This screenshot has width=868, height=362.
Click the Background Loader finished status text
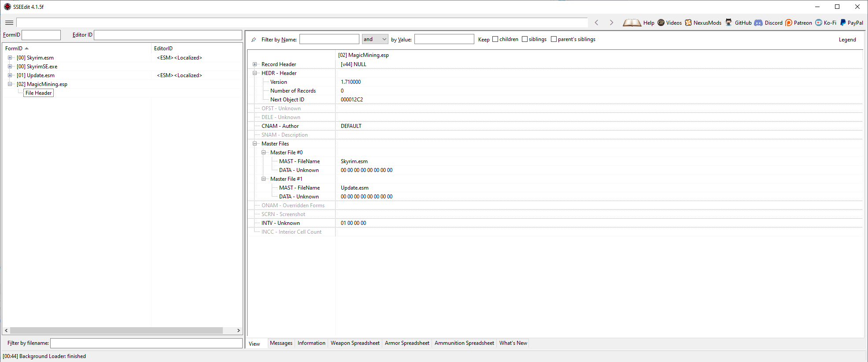[44, 356]
